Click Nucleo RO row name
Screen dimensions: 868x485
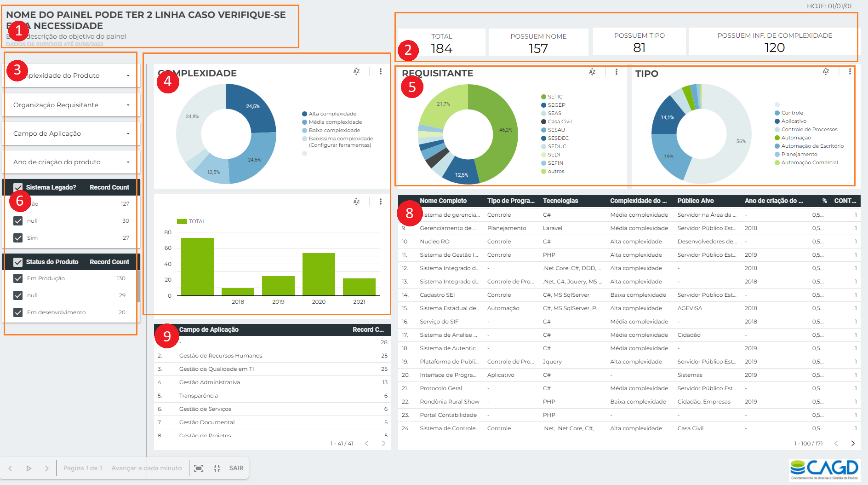click(434, 242)
